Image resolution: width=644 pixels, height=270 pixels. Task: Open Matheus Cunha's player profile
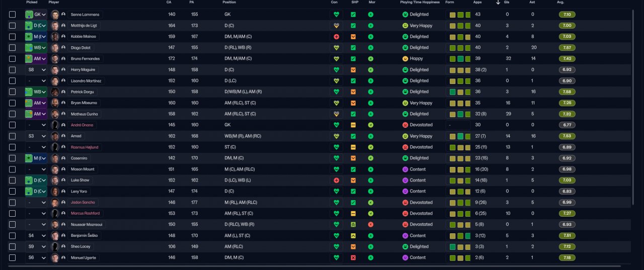click(85, 114)
